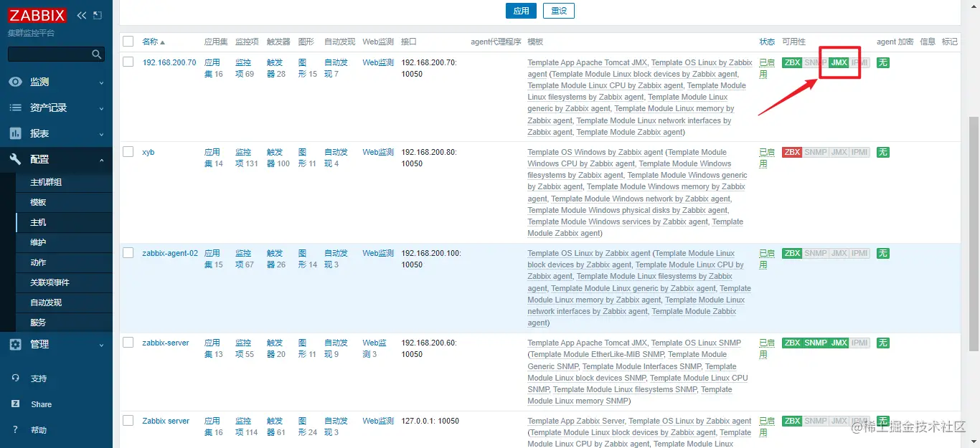
Task: Open host 192.168.200.70 link
Action: (x=169, y=62)
